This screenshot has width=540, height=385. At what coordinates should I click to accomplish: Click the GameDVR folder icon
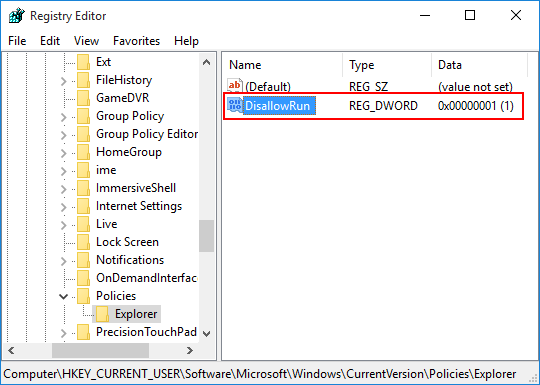pos(83,98)
